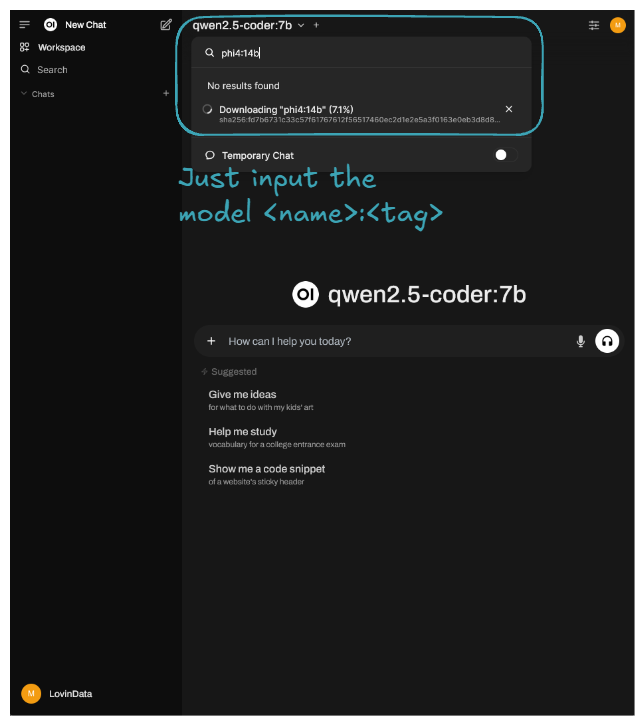The width and height of the screenshot is (644, 725).
Task: Add another model with plus icon
Action: 316,25
